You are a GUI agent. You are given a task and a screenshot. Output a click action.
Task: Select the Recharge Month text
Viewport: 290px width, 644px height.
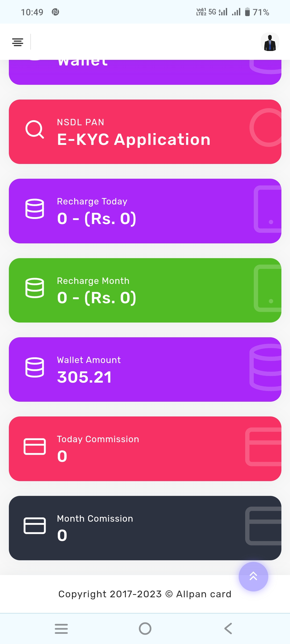coord(93,281)
